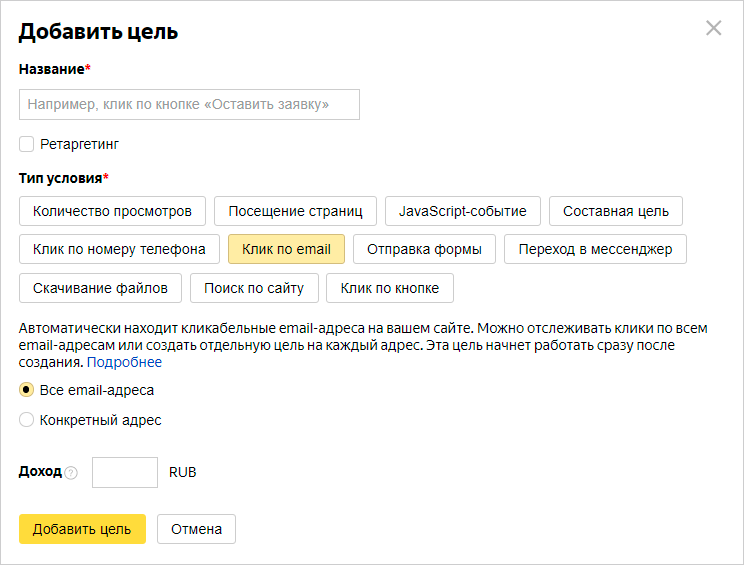744x565 pixels.
Task: Click the help icon next to Доход
Action: click(x=71, y=473)
